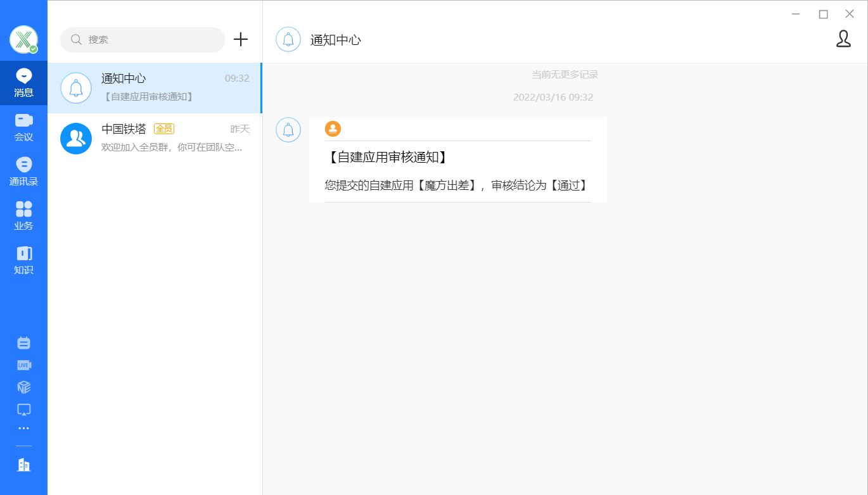Open the plus menu to create new chat
Image resolution: width=868 pixels, height=495 pixels.
point(240,39)
